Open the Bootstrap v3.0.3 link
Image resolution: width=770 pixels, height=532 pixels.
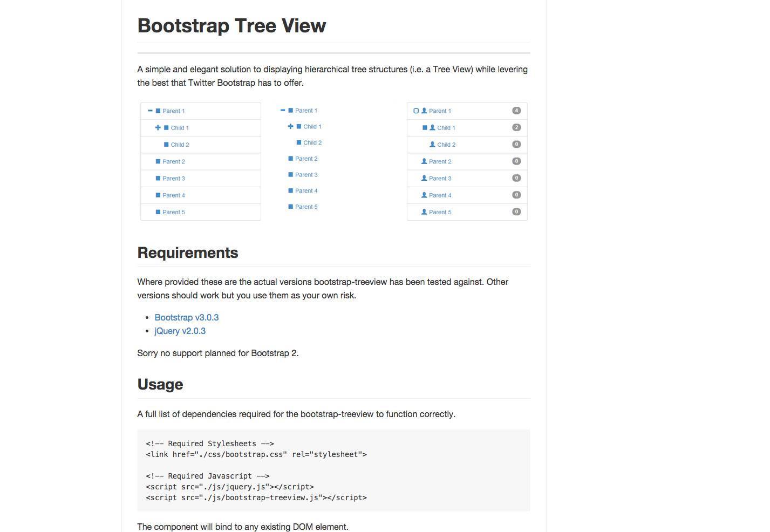pyautogui.click(x=187, y=317)
